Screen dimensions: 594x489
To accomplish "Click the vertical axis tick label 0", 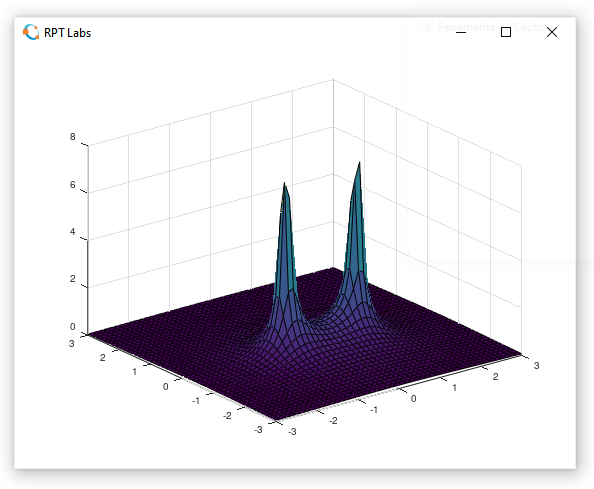I will (x=72, y=327).
